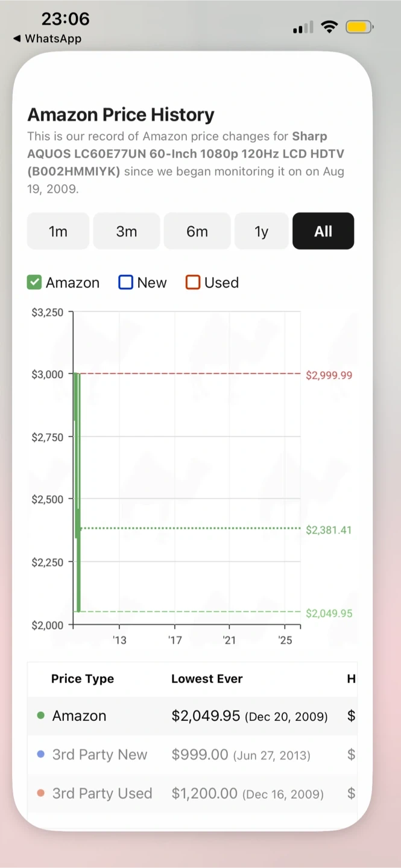This screenshot has height=868, width=401.
Task: Choose the 1y time range
Action: 261,231
